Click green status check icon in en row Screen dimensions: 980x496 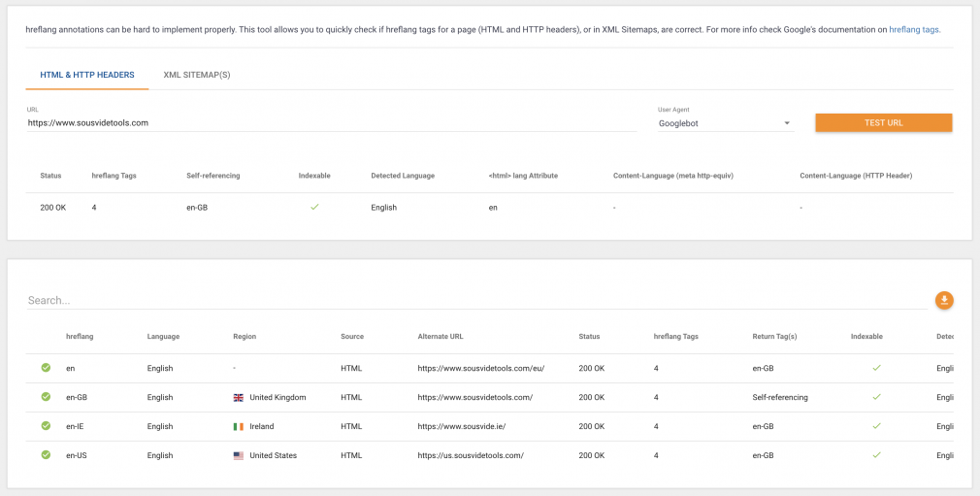pos(46,368)
